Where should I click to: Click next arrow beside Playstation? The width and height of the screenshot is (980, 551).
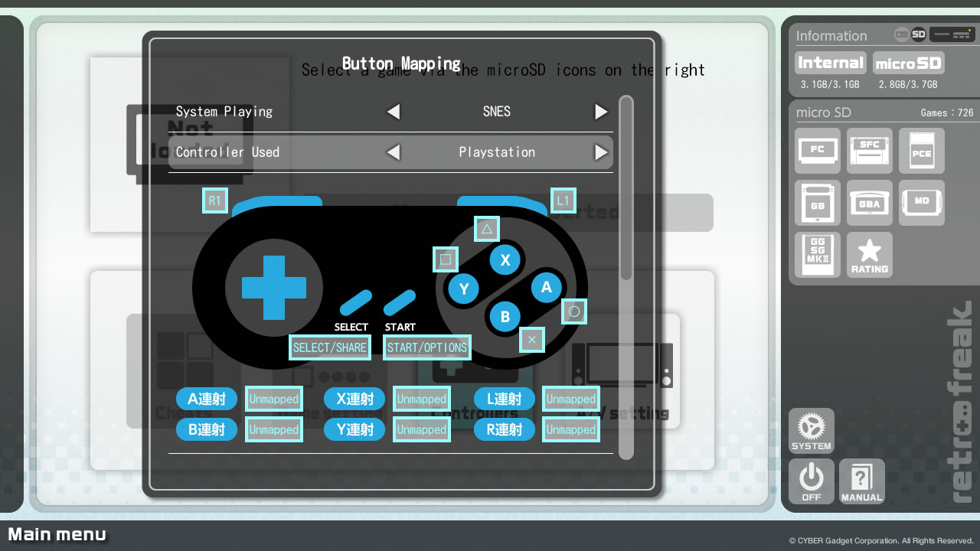click(x=602, y=152)
